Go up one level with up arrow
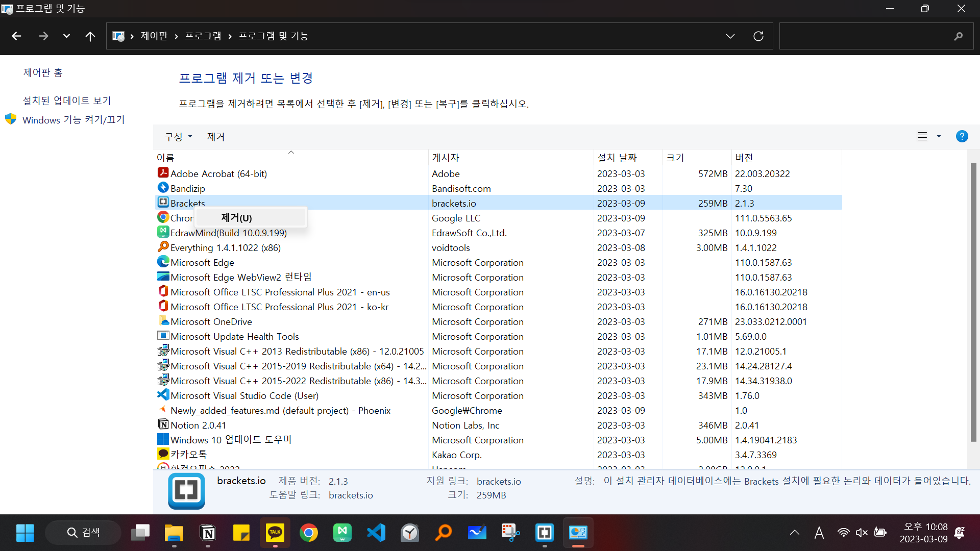 click(90, 36)
